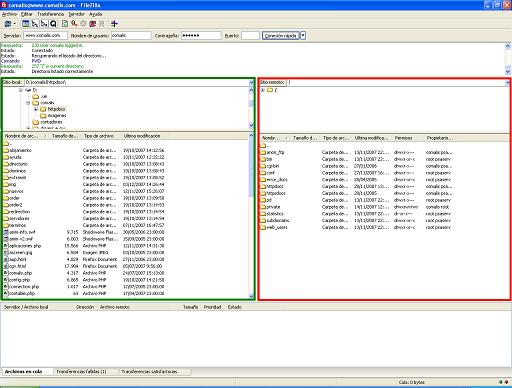Focus the Nombre de usuario field
Image resolution: width=512 pixels, height=388 pixels.
click(x=131, y=35)
